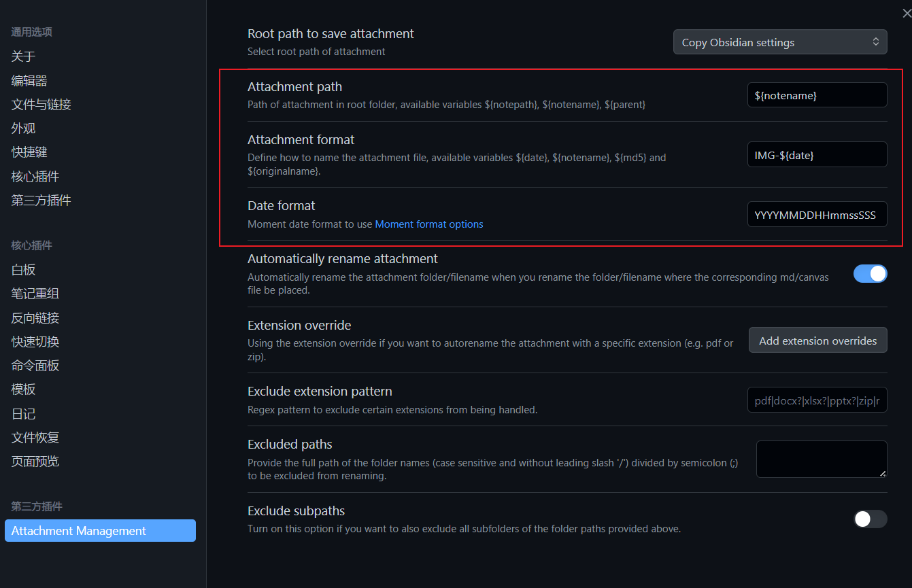Enable the Exclude subpaths switch
The image size is (912, 588).
tap(870, 519)
